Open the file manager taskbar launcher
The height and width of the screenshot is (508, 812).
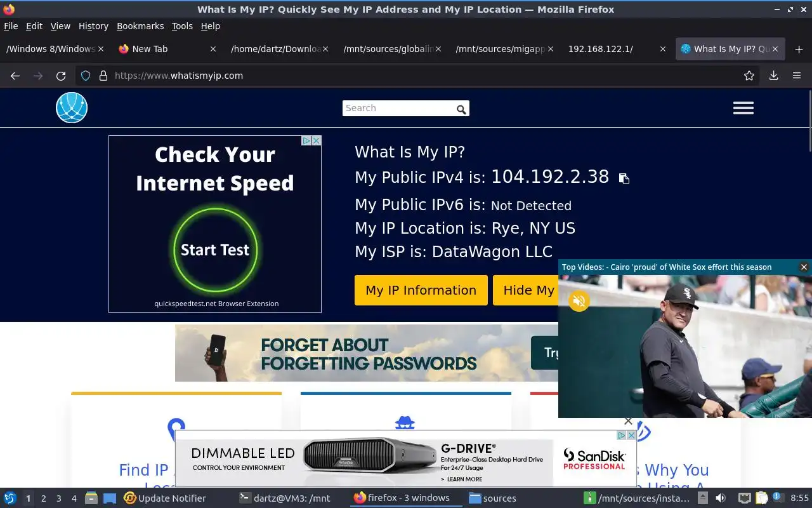point(91,498)
